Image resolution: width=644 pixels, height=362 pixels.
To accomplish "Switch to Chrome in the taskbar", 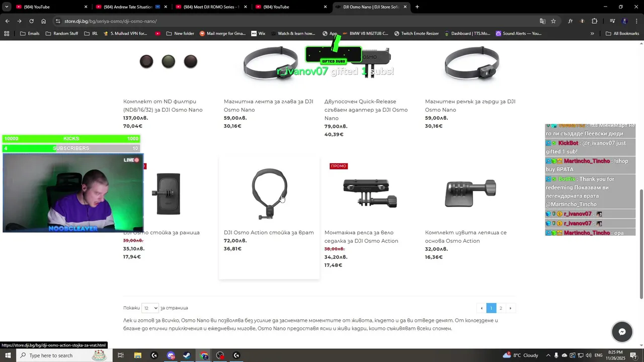I will (x=204, y=355).
